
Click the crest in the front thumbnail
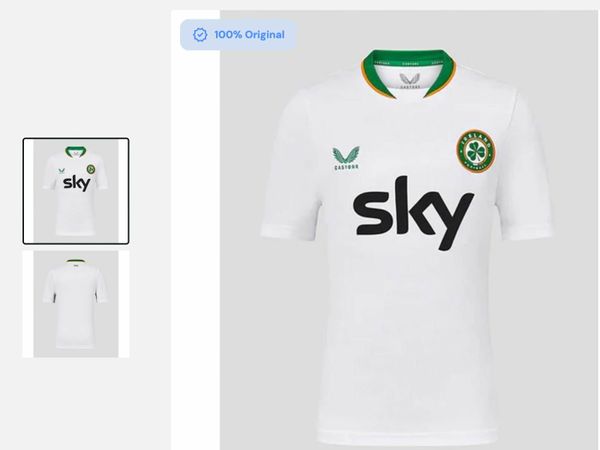pyautogui.click(x=91, y=169)
